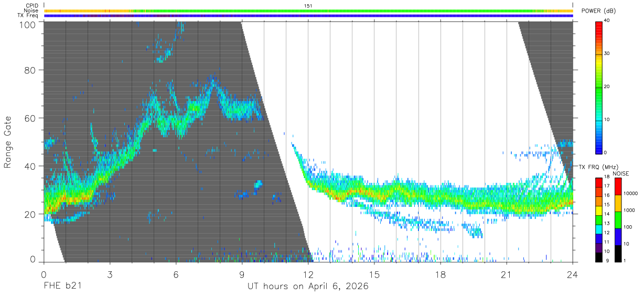This screenshot has height=297, width=644.
Task: Click the 'TX Freq' row label
Action: [28, 16]
